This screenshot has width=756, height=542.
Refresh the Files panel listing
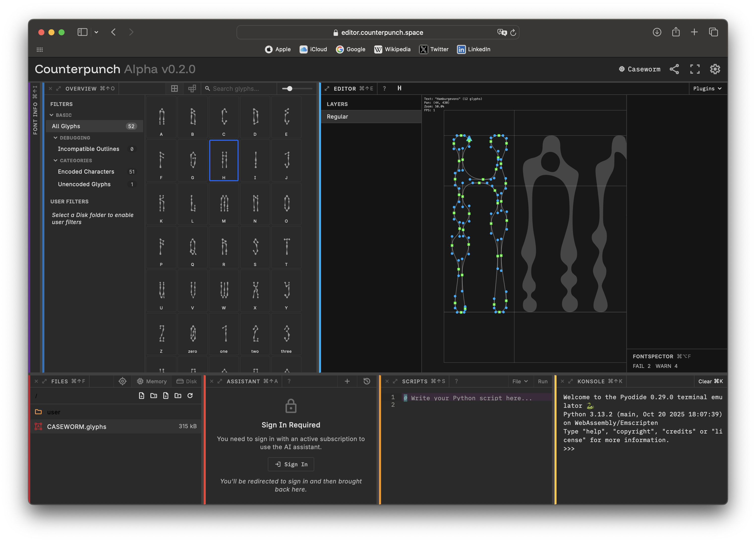click(x=190, y=396)
